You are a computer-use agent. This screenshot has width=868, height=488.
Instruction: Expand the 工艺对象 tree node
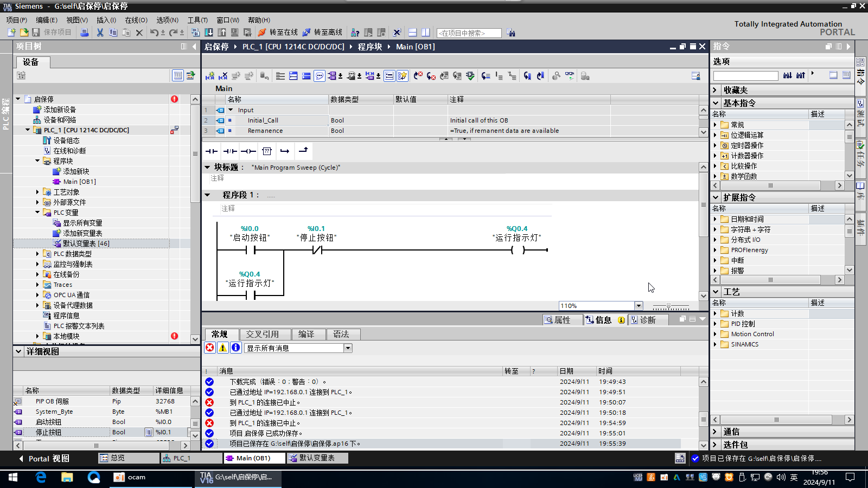pos(37,192)
